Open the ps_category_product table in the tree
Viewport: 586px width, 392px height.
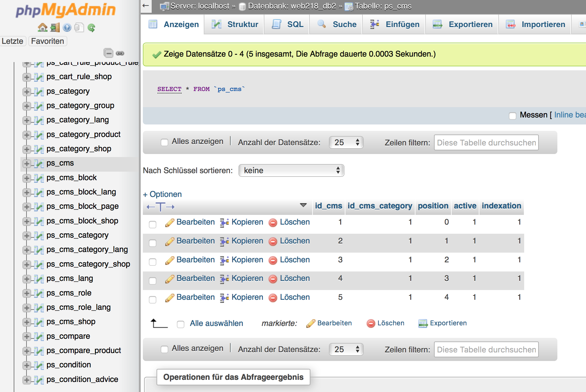pyautogui.click(x=83, y=134)
